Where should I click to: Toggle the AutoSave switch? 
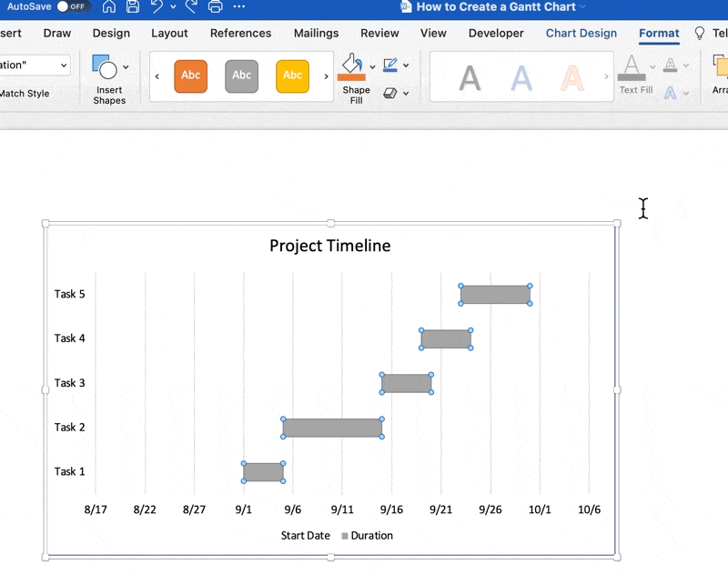tap(72, 6)
